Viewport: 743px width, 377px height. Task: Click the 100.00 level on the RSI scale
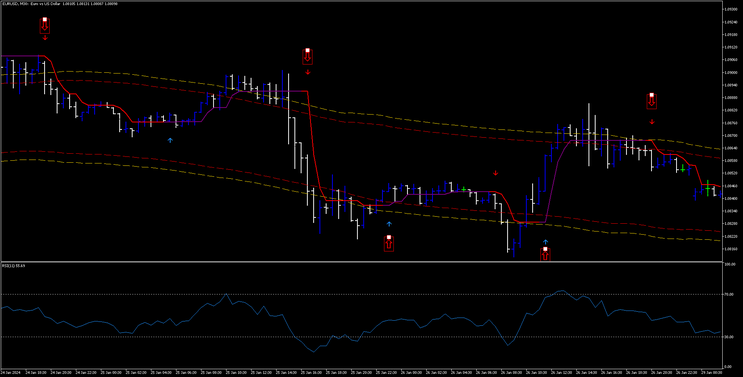coord(730,264)
